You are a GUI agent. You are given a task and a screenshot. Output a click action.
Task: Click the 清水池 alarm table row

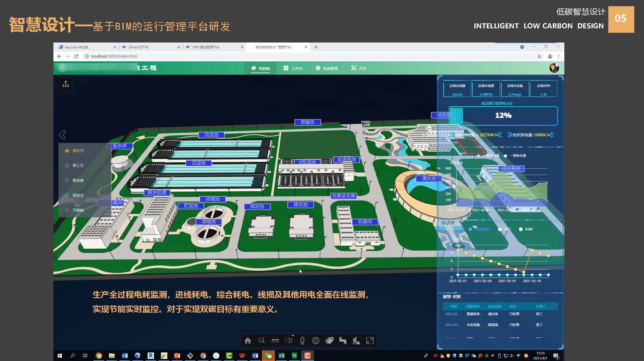pos(500,314)
